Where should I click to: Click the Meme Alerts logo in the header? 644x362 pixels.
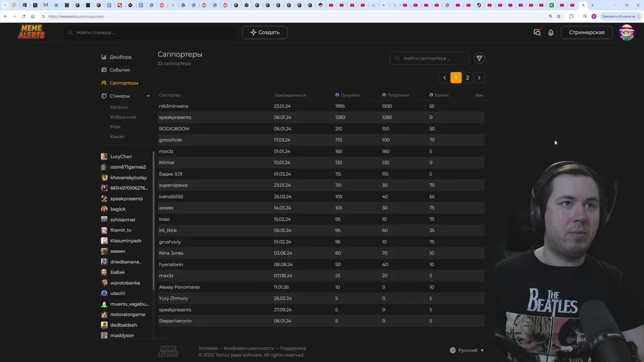tap(31, 32)
